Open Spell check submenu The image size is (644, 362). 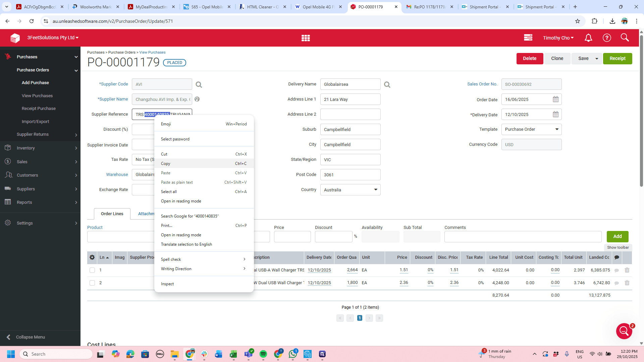click(204, 259)
